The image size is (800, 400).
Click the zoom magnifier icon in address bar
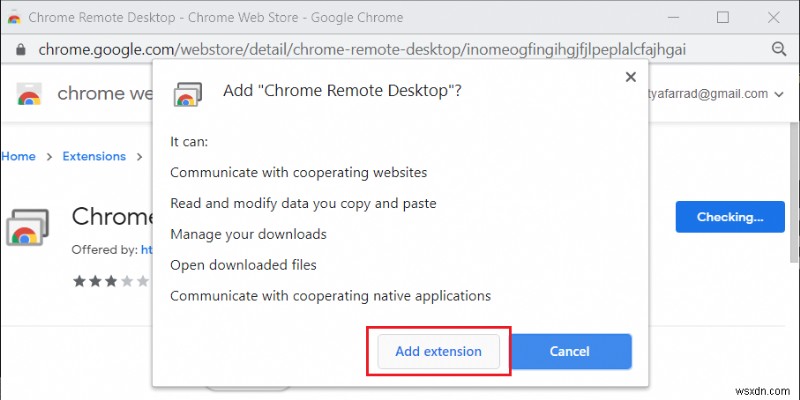(779, 49)
